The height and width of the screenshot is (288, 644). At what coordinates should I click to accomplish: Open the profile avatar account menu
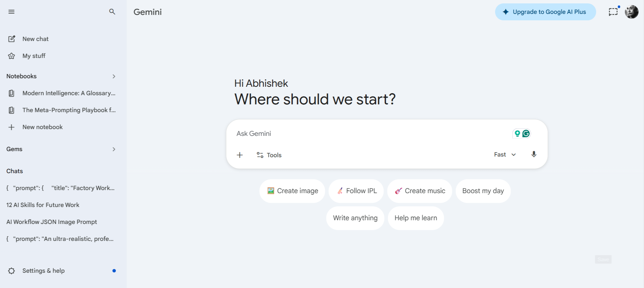631,12
